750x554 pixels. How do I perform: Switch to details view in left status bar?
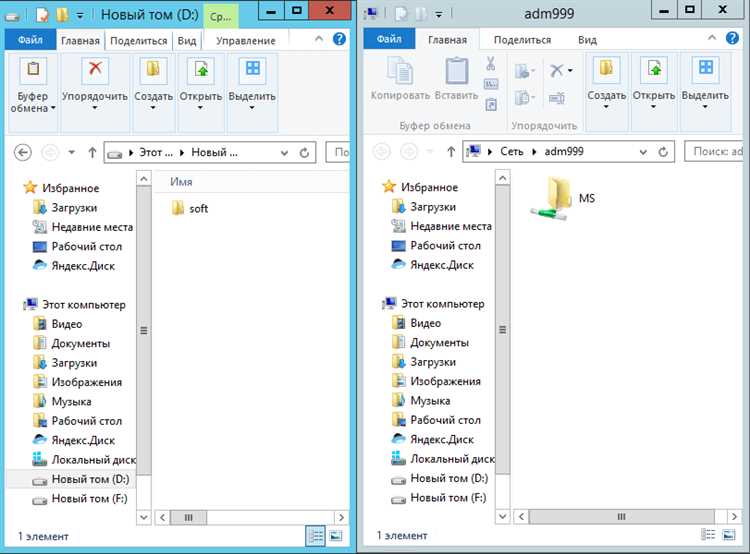point(315,536)
